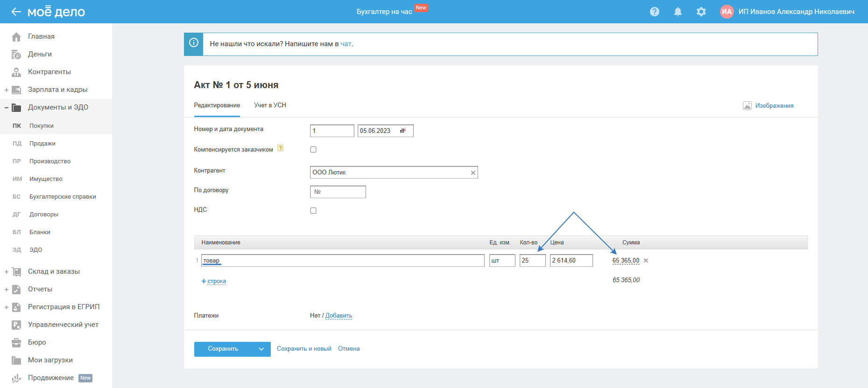Click the Изображения link
Image resolution: width=868 pixels, height=388 pixels.
(775, 106)
